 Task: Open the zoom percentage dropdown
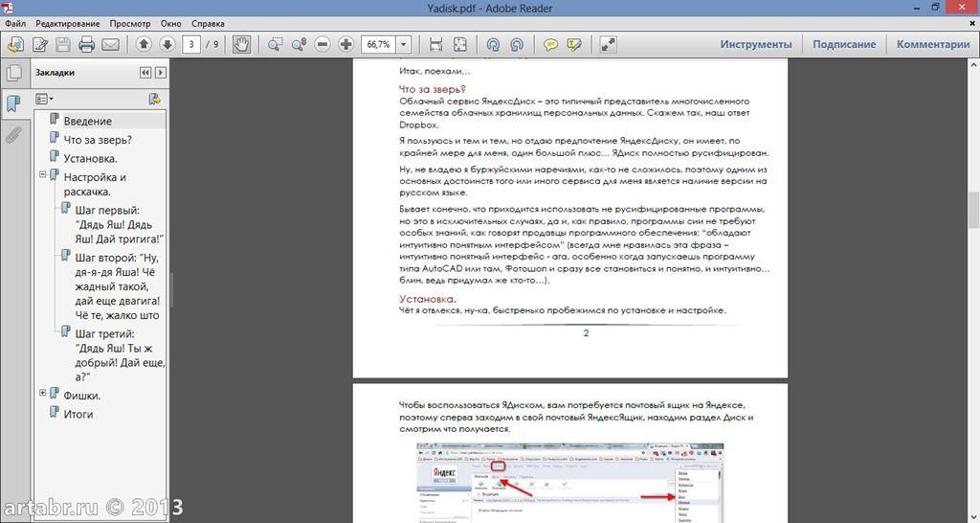click(404, 44)
